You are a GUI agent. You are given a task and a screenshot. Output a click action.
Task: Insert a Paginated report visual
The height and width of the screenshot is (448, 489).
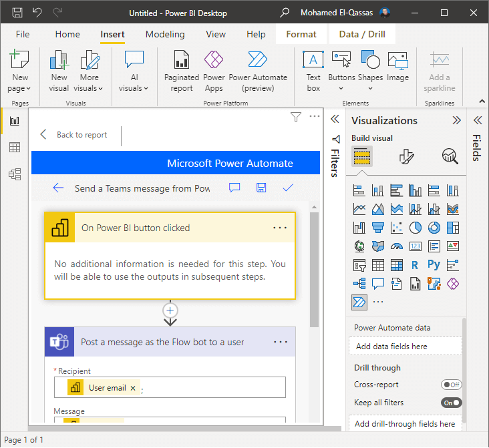(182, 71)
